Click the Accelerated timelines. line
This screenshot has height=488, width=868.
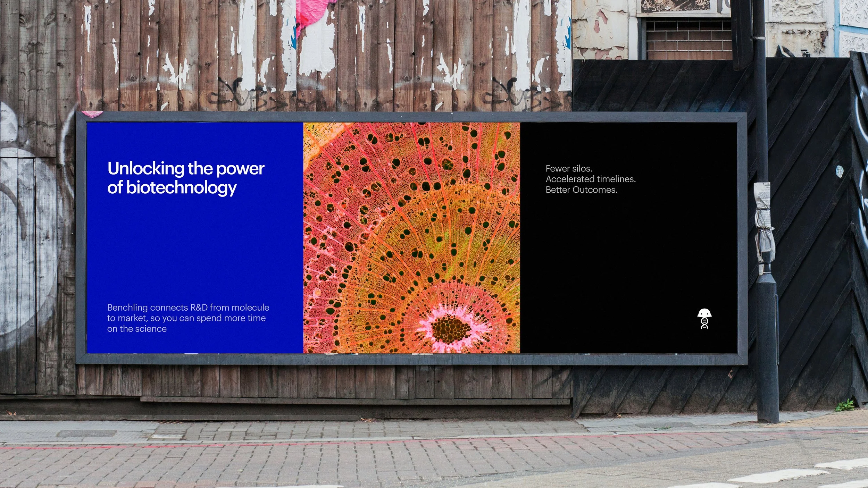590,179
